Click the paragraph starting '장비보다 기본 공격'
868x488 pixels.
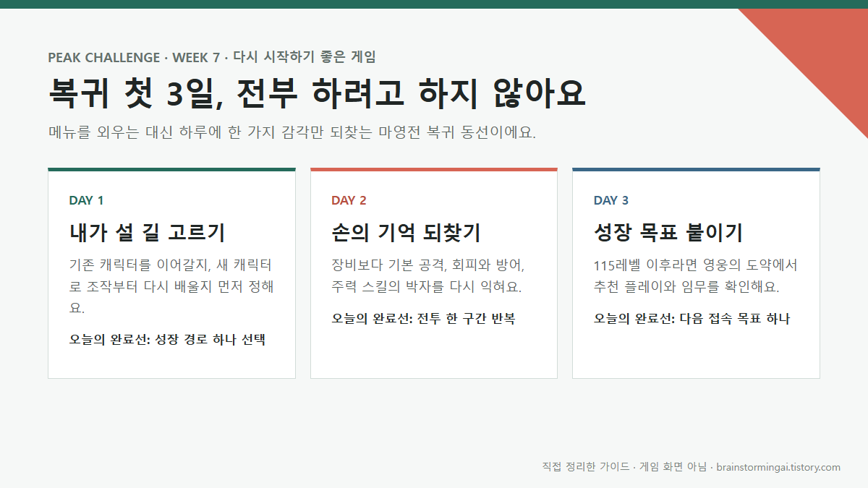point(428,275)
